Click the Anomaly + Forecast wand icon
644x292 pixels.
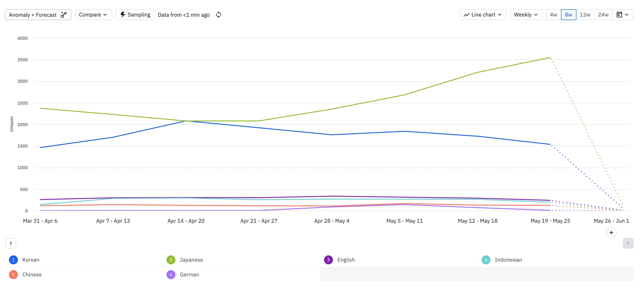click(64, 15)
